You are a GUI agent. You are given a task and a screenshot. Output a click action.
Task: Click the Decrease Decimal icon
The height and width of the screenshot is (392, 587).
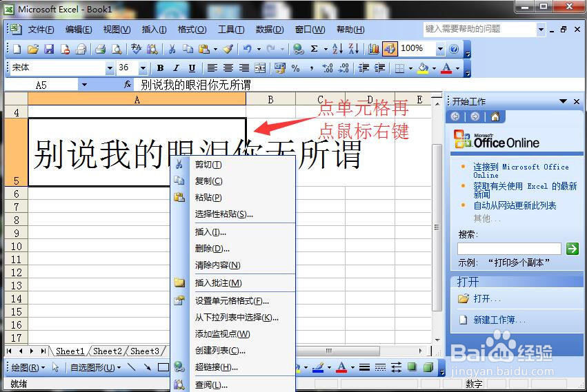tap(344, 68)
